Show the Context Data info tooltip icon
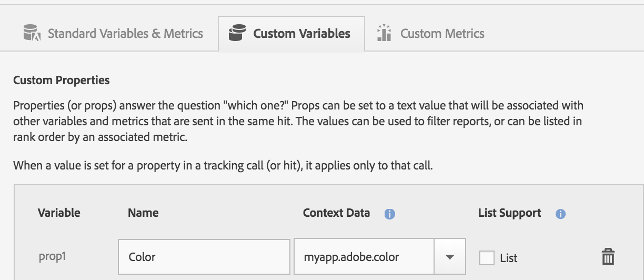Viewport: 644px width, 280px height. pyautogui.click(x=389, y=214)
